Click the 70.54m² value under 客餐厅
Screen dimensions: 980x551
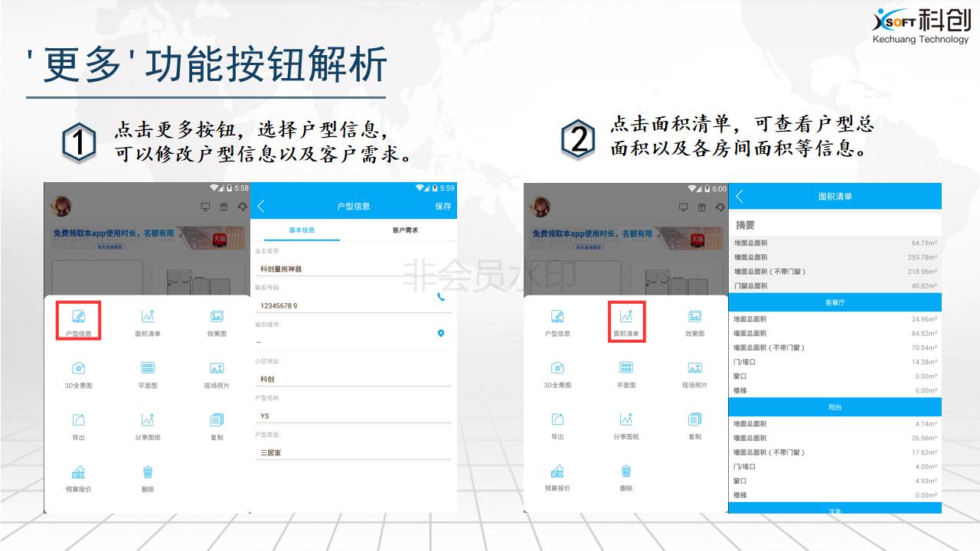924,347
